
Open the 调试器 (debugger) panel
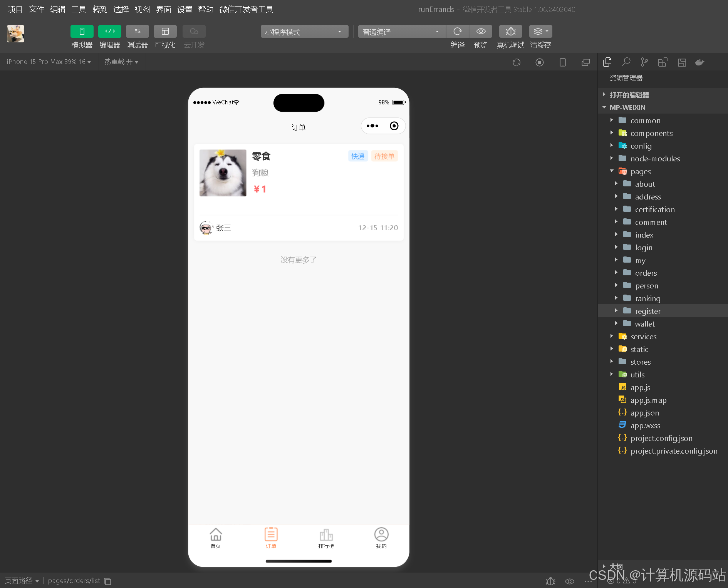(137, 37)
